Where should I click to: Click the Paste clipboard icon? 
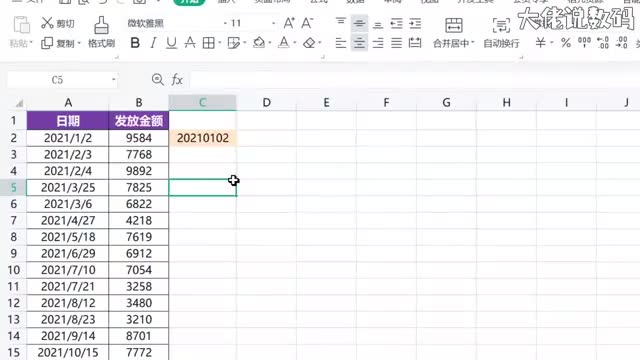21,24
